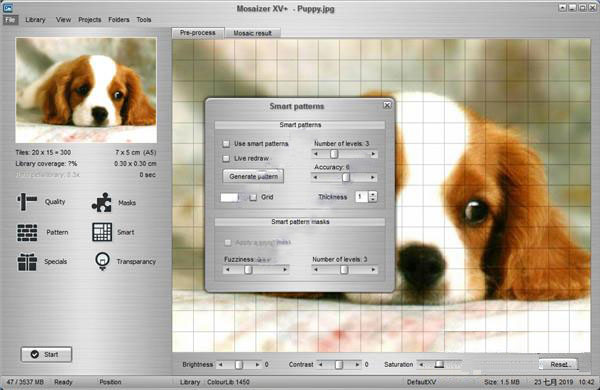Open the View menu
The width and height of the screenshot is (600, 390).
tap(63, 20)
